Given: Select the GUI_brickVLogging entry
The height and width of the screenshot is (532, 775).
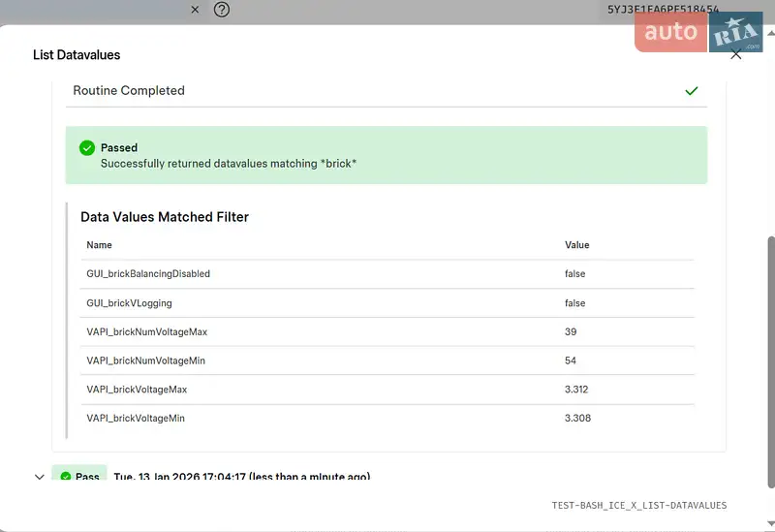Looking at the screenshot, I should [x=125, y=303].
